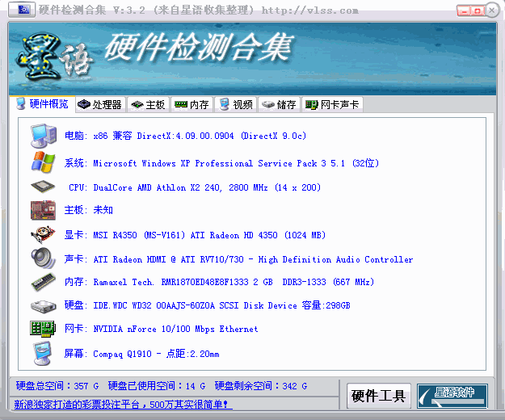Click the app icon in the title bar
The height and width of the screenshot is (420, 505).
click(x=23, y=10)
